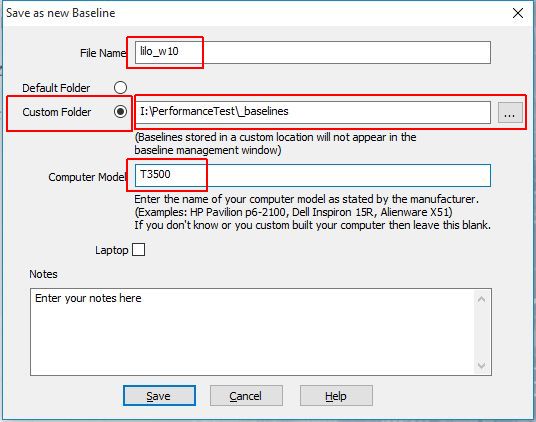Open folder browser with ellipsis button
Image resolution: width=536 pixels, height=422 pixels.
pyautogui.click(x=510, y=112)
